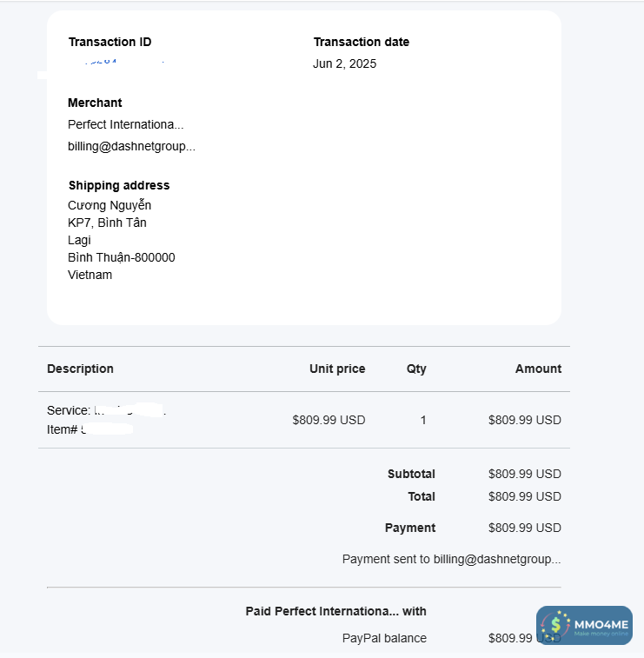Click the transaction date Jun 2, 2025
644x658 pixels.
[x=345, y=63]
